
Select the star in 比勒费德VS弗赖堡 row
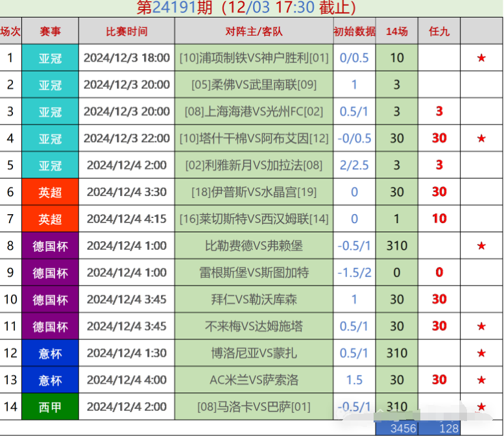tap(481, 246)
